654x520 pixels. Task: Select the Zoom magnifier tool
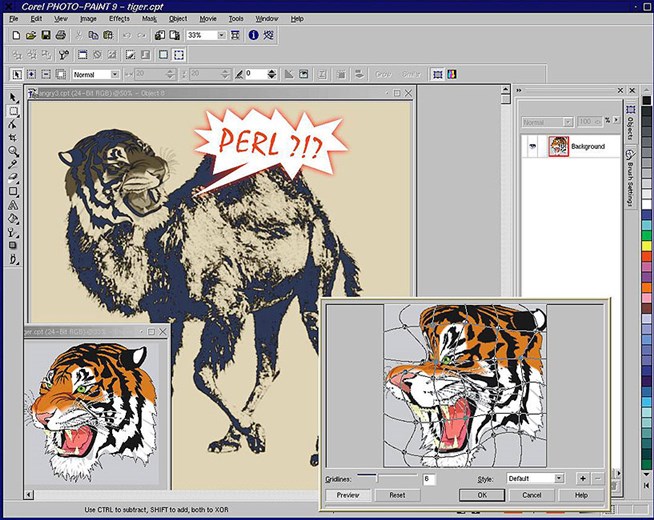13,151
